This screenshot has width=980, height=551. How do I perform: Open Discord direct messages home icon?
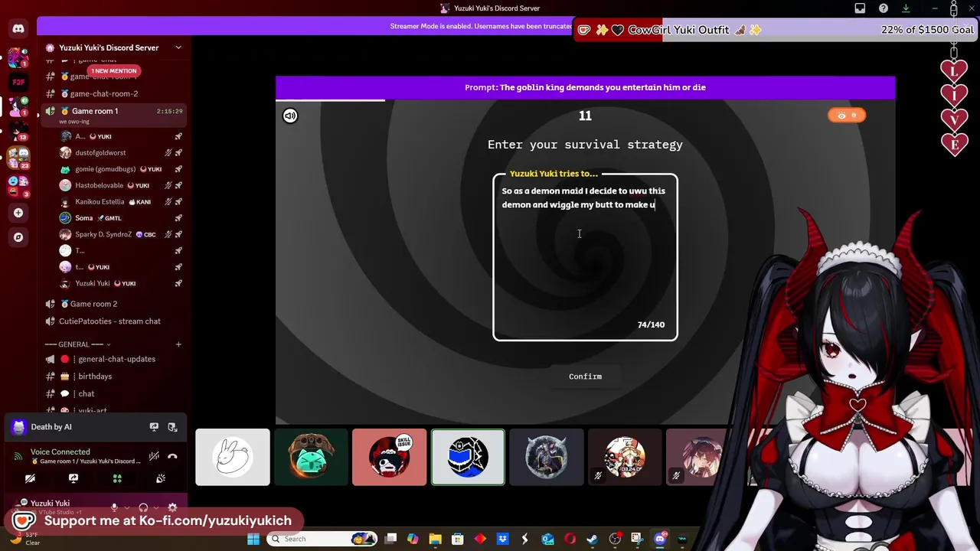click(18, 29)
